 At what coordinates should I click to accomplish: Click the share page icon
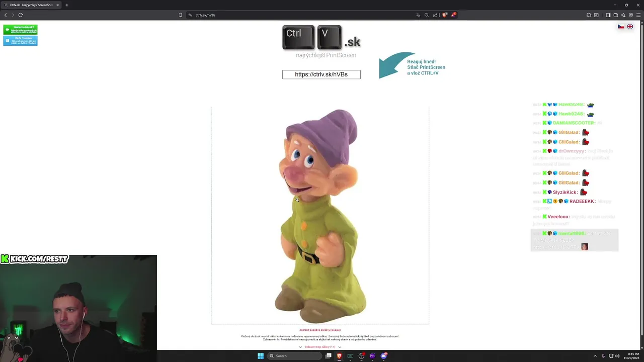pos(435,15)
